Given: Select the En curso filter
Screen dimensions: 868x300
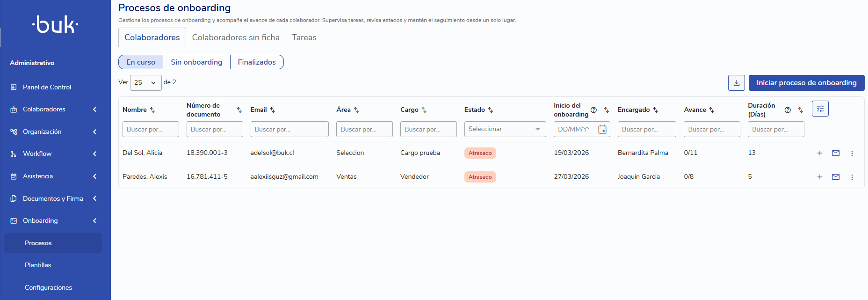Looking at the screenshot, I should click(141, 62).
